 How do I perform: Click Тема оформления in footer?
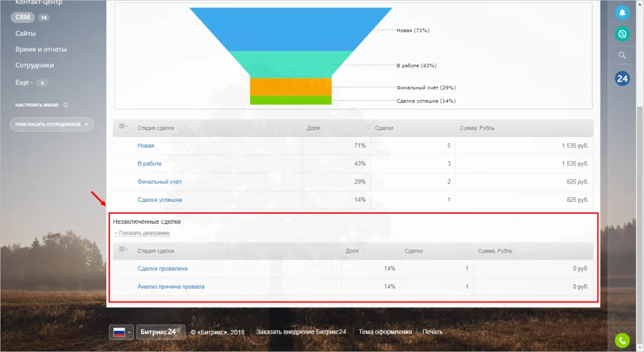point(385,332)
